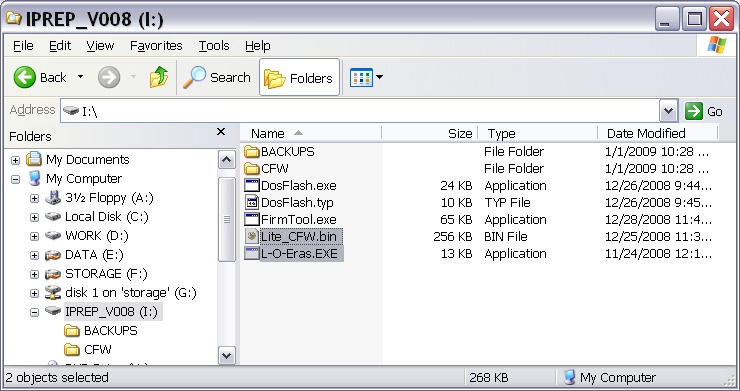Click the green Back arrow button
This screenshot has width=740, height=391.
25,77
